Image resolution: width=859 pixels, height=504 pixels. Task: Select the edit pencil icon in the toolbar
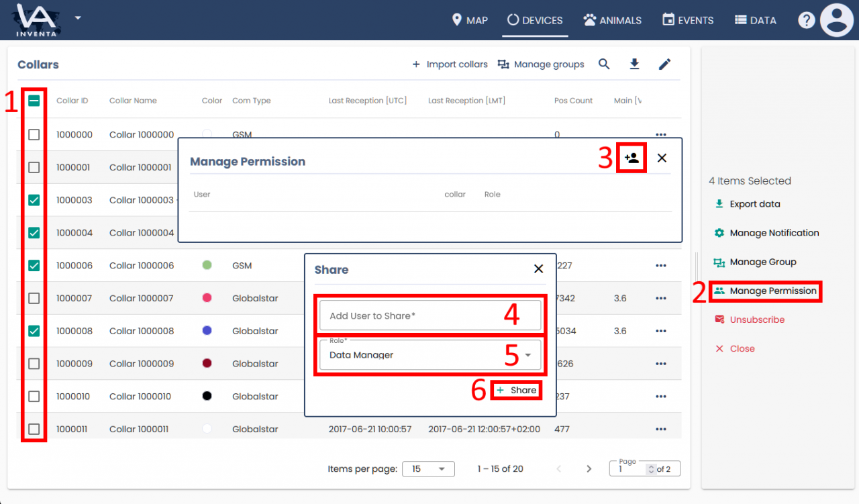pyautogui.click(x=664, y=64)
